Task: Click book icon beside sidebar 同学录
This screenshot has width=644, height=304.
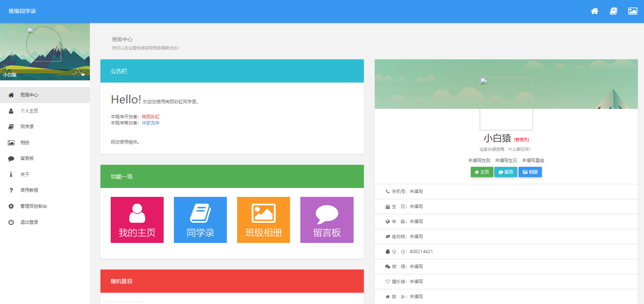Action: click(11, 127)
